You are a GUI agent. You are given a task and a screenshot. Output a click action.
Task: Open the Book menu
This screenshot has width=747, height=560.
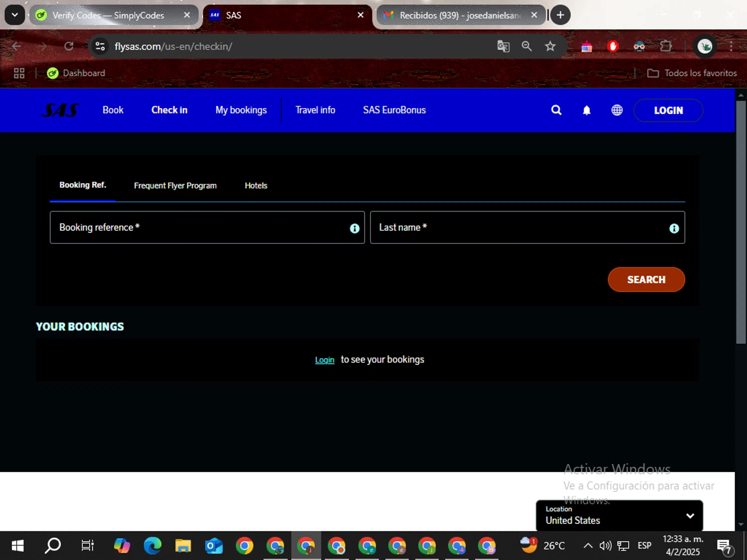(113, 110)
